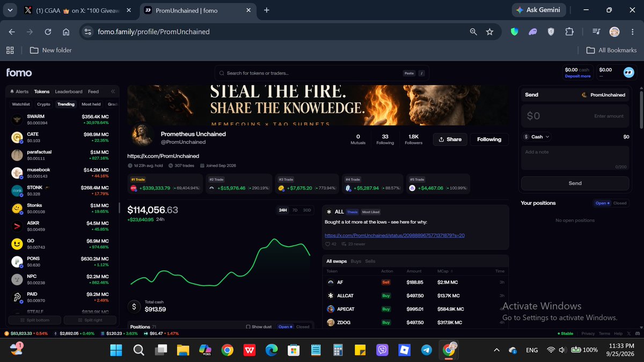
Task: Collapse the sidebar with double-chevron icon
Action: (x=113, y=92)
